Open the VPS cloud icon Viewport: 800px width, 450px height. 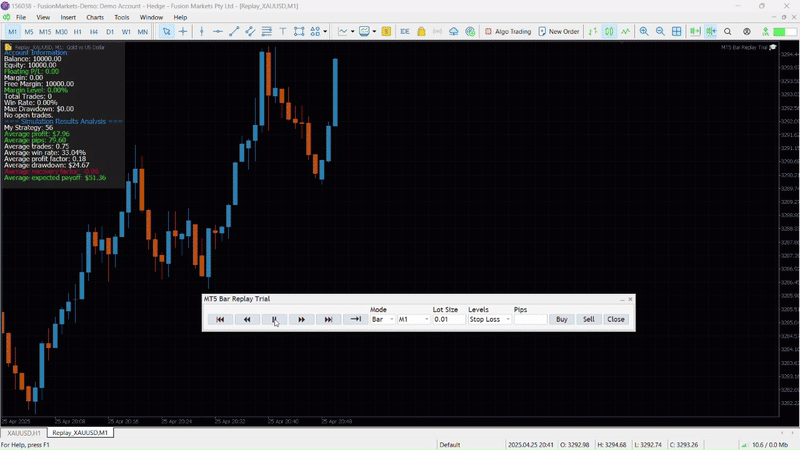point(454,32)
